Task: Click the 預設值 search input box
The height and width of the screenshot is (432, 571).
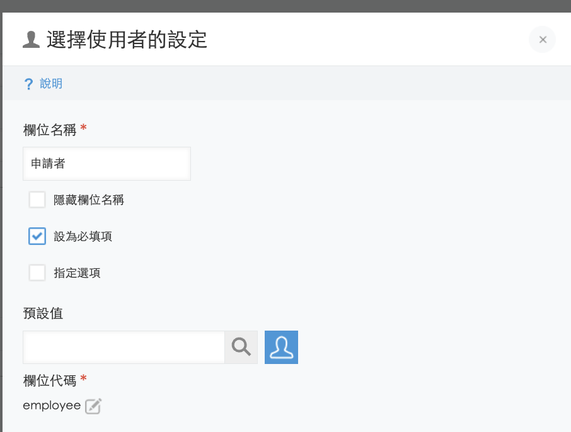Action: tap(124, 347)
